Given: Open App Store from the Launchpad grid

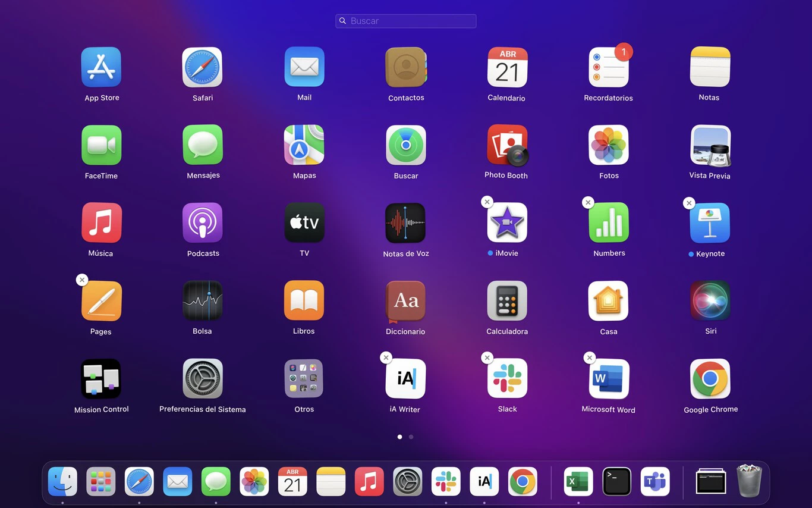Looking at the screenshot, I should pyautogui.click(x=101, y=67).
